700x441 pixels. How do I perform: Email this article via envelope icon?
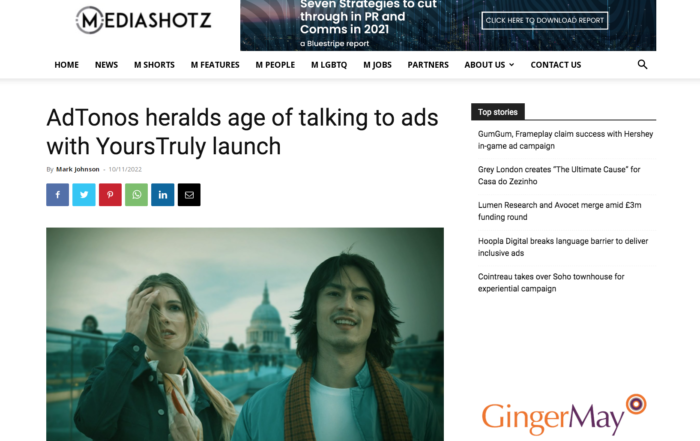pyautogui.click(x=189, y=195)
